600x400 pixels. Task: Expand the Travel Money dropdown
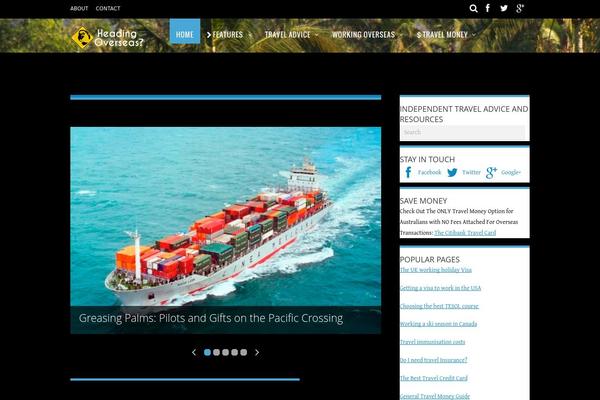[x=474, y=35]
